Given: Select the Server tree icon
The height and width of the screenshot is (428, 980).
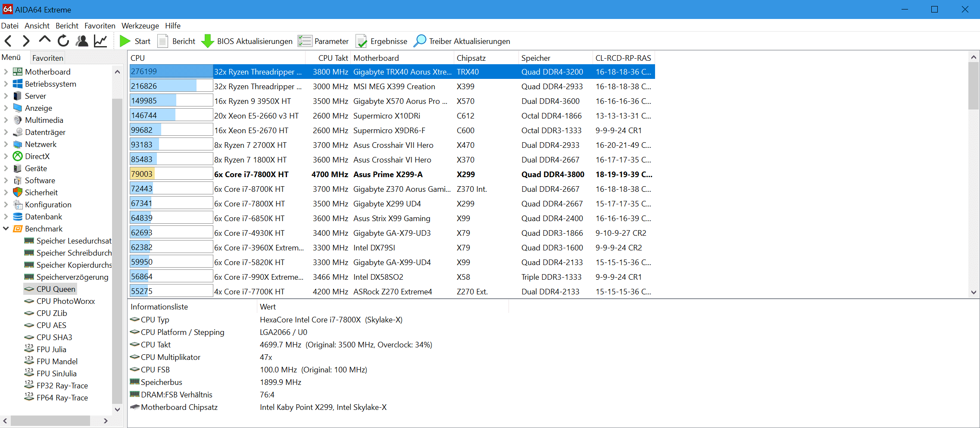Looking at the screenshot, I should 18,96.
